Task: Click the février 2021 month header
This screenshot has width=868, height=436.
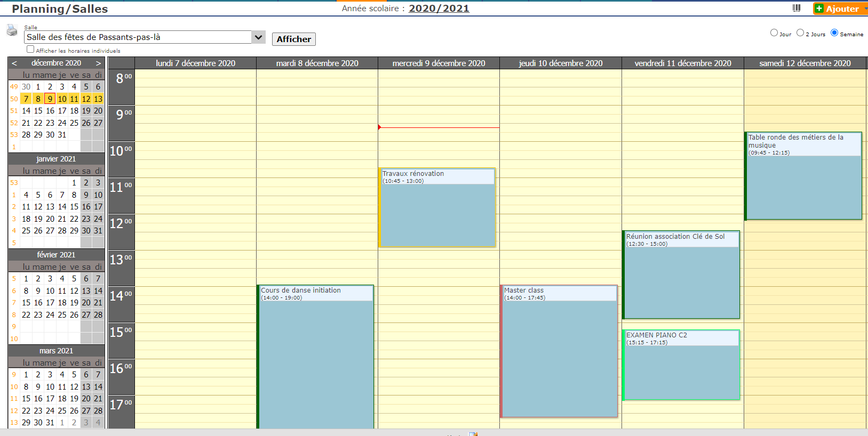Action: point(56,255)
